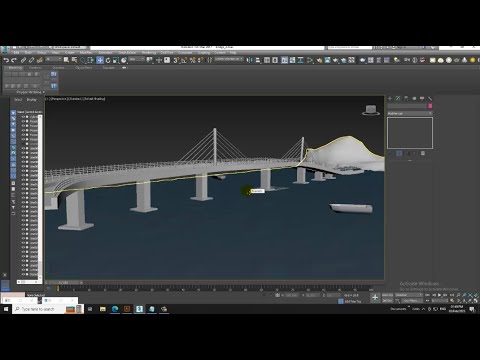Toggle Spinner Snap

point(200,60)
